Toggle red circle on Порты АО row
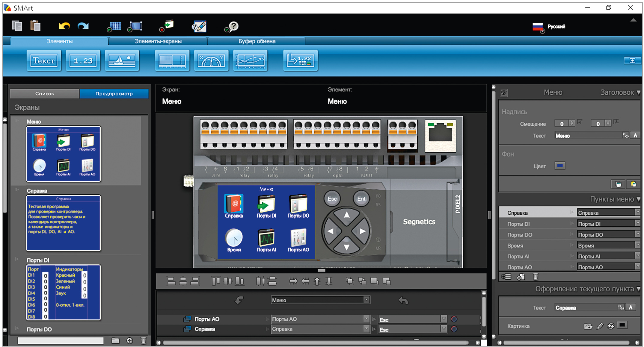Viewport: 644px width, 347px height. coord(454,319)
